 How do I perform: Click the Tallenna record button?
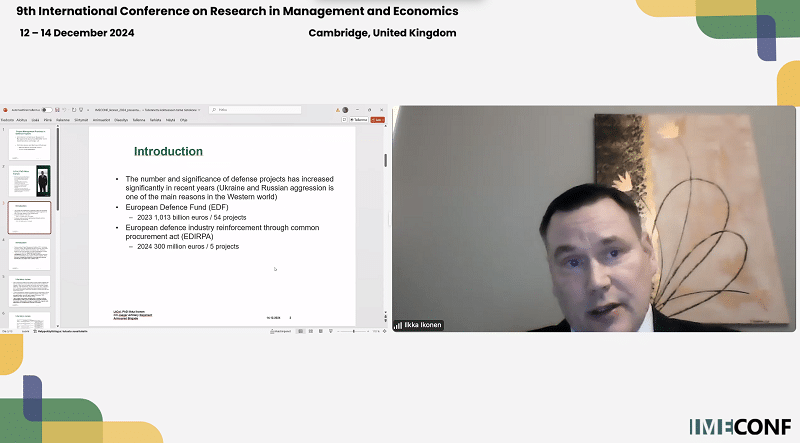[x=355, y=119]
